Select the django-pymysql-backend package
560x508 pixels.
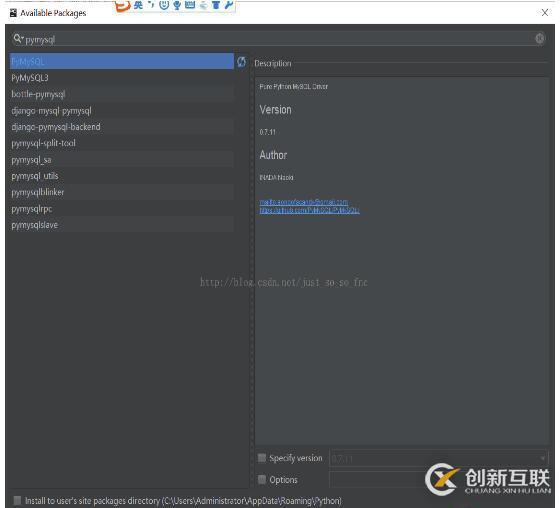tap(122, 126)
